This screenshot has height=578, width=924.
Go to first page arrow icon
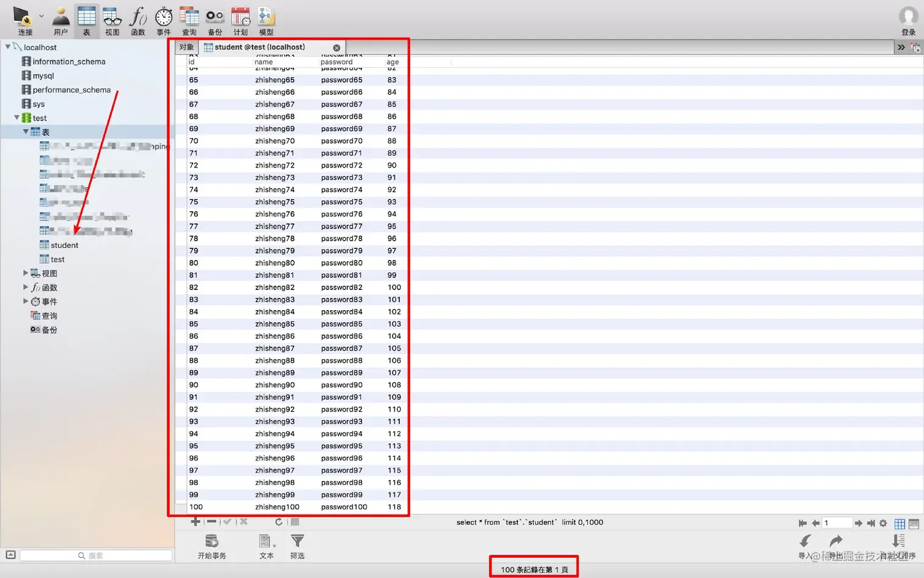click(x=803, y=523)
